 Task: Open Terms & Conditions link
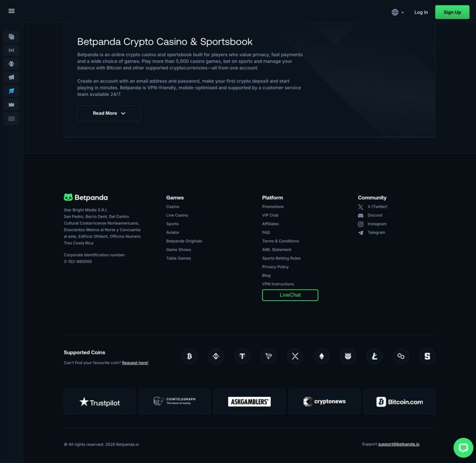tap(280, 241)
